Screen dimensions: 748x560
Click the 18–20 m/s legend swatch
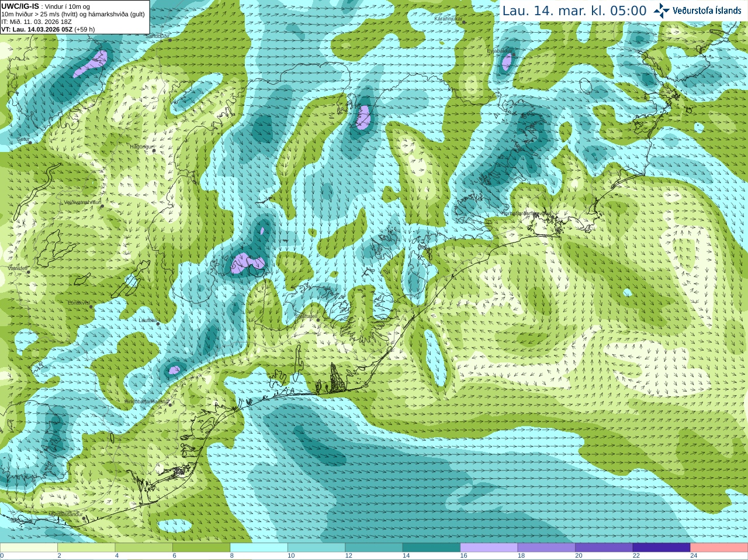(546, 547)
